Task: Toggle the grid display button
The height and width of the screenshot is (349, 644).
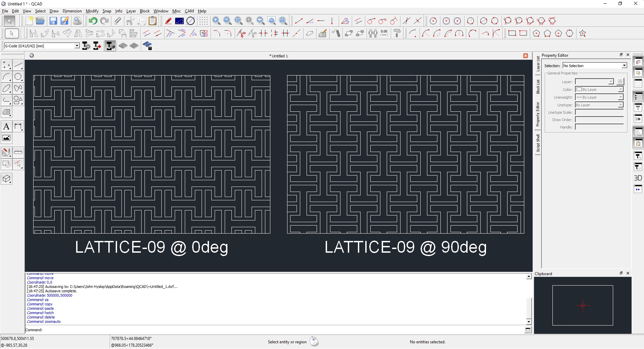Action: [204, 21]
